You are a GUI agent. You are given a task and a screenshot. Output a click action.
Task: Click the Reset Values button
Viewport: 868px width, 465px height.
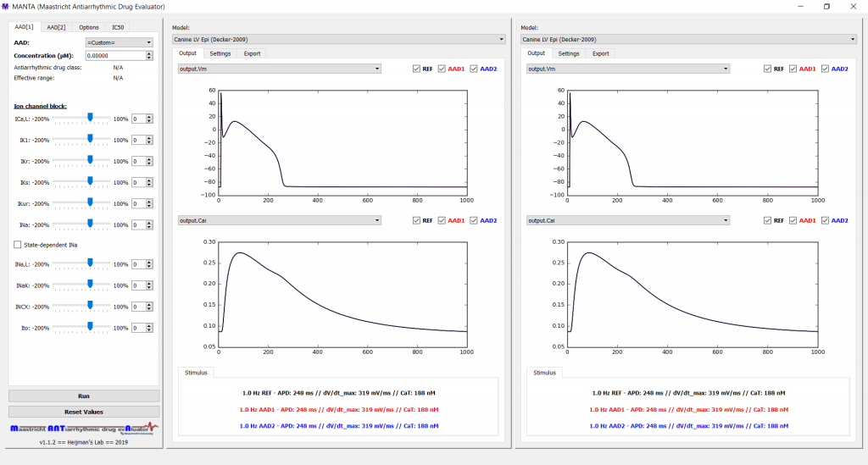pos(84,412)
